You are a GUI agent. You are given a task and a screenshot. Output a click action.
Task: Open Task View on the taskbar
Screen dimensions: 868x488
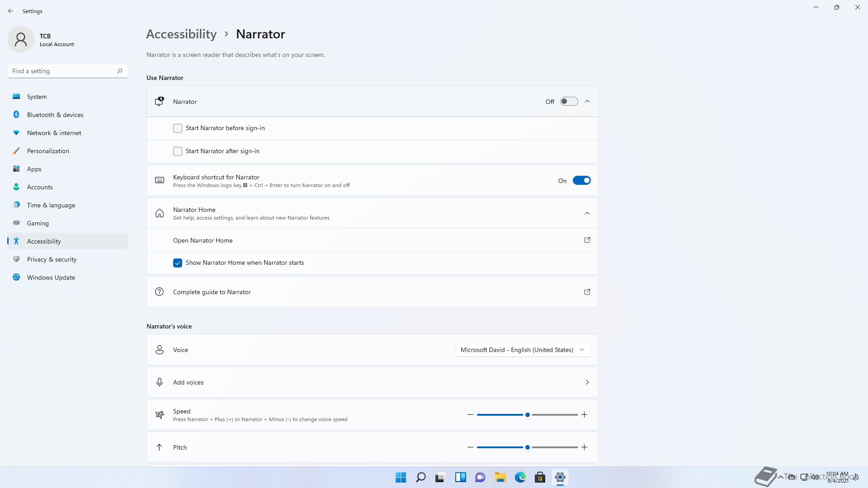click(440, 477)
